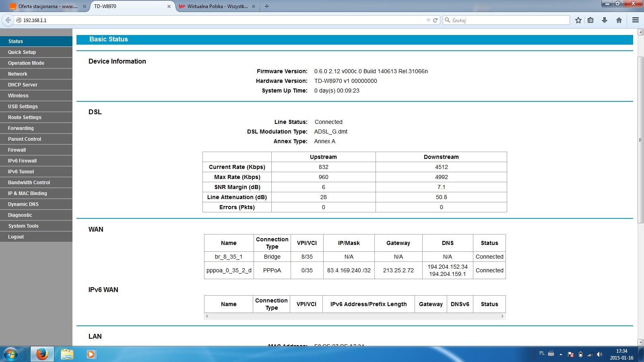Open System Tools menu

[36, 226]
